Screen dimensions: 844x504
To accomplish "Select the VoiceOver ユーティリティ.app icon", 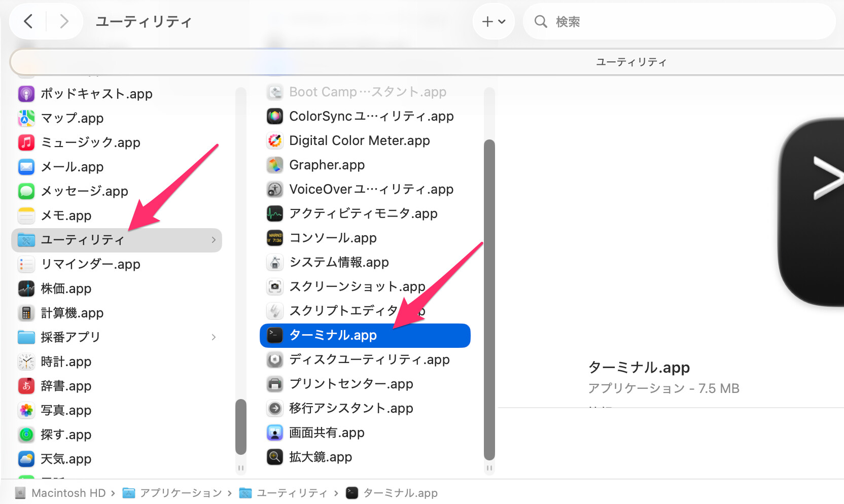I will pos(275,189).
